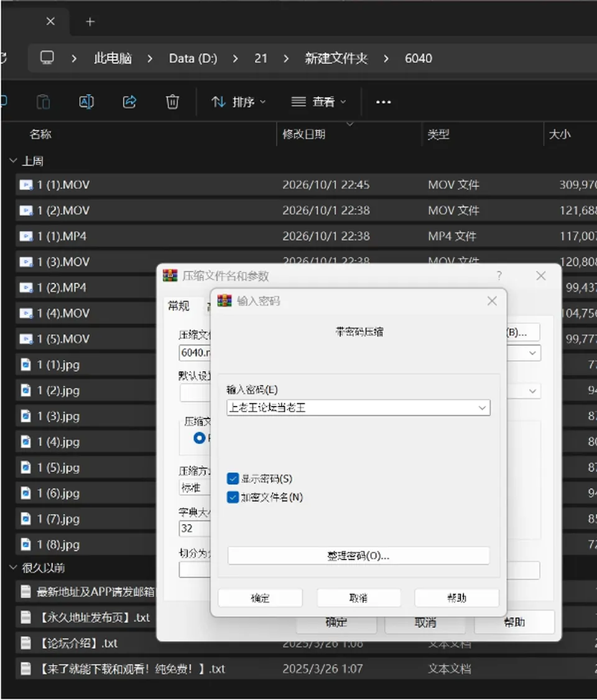
Task: Select the archive format radio button in 压缩文件名和参数
Action: (x=200, y=438)
